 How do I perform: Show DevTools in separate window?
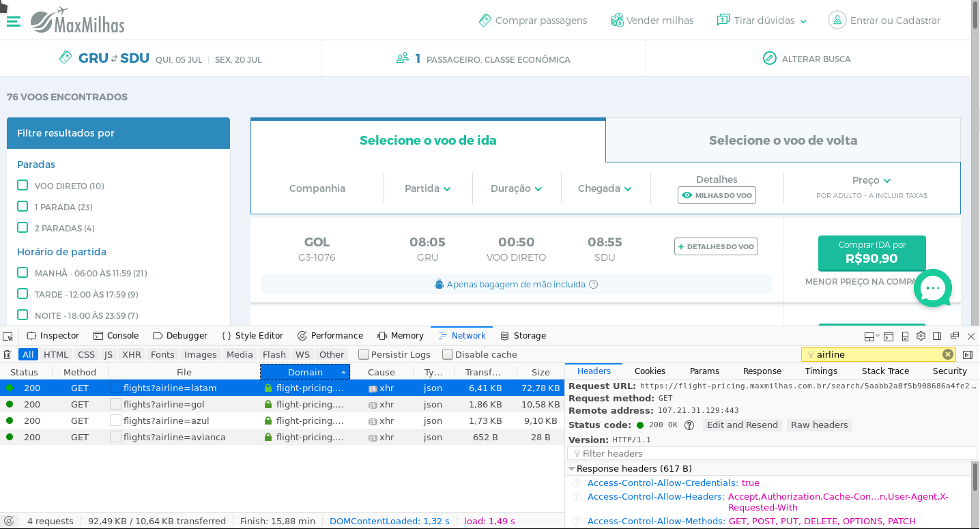tap(954, 336)
